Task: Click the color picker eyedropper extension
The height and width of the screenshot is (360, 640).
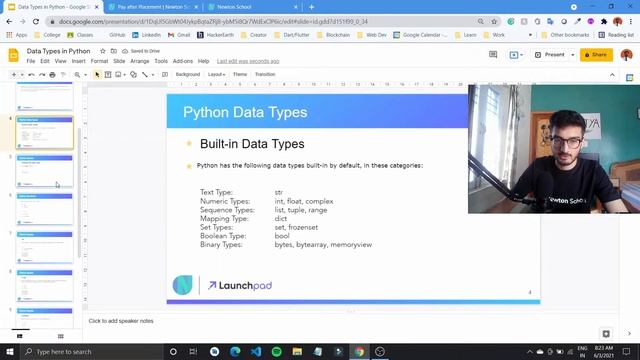Action: (x=578, y=21)
